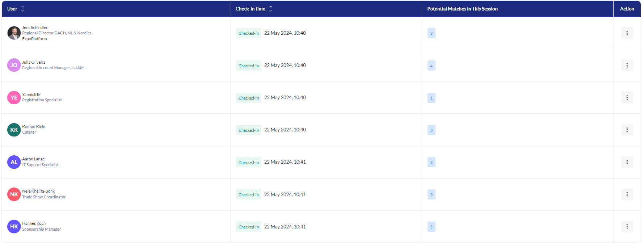644x244 pixels.
Task: View Hannes Koch's 5 potential matches
Action: 431,227
